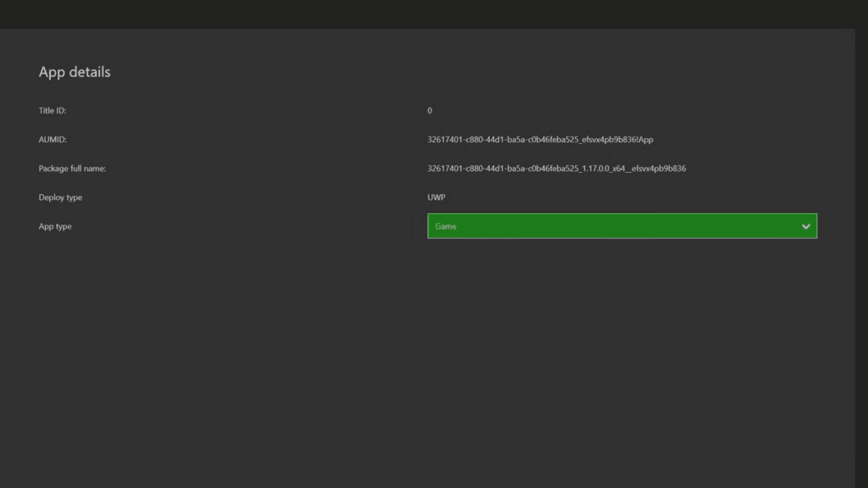Click the Package full name label
This screenshot has height=488, width=868.
point(73,168)
